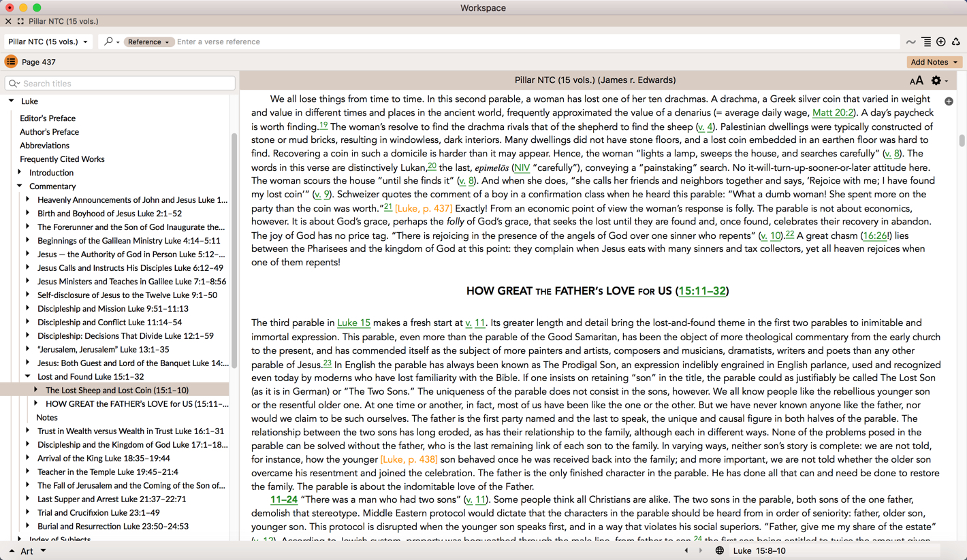Open the NIV link
This screenshot has width=967, height=560.
[x=522, y=168]
